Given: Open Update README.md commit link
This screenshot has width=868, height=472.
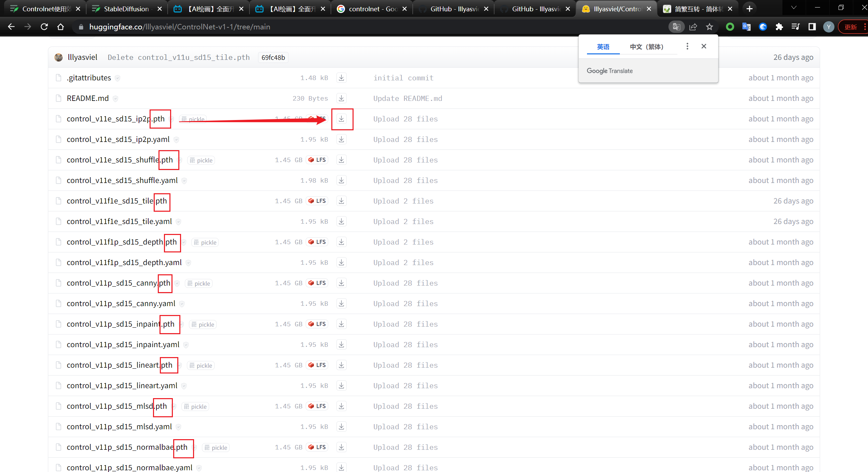Looking at the screenshot, I should pos(408,99).
